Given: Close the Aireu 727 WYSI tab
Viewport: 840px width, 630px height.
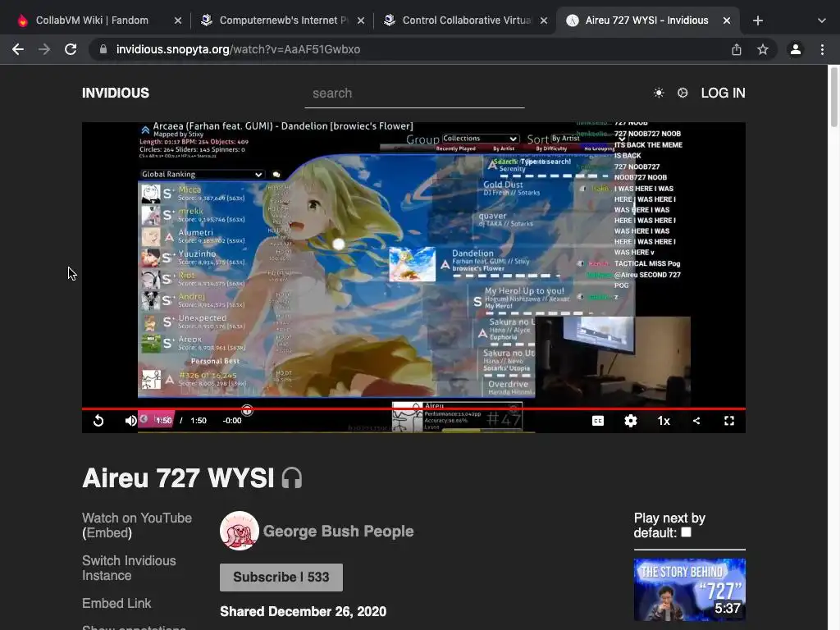Looking at the screenshot, I should coord(727,21).
